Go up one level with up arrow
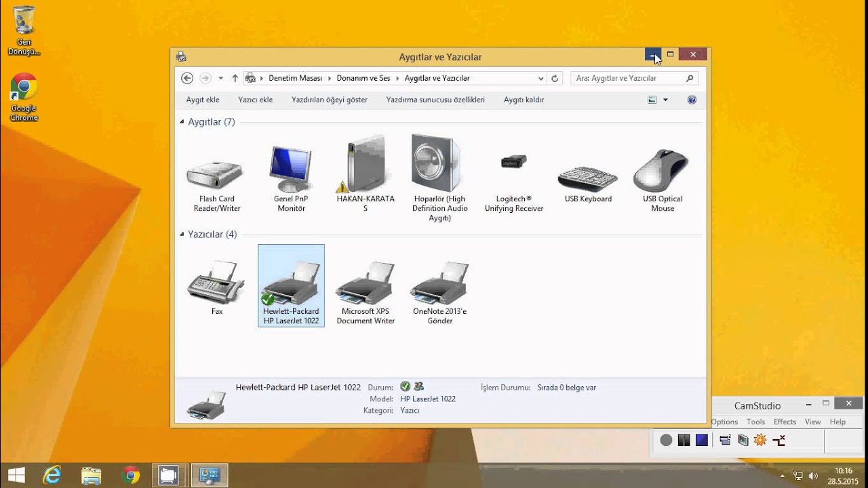This screenshot has height=488, width=868. click(235, 78)
